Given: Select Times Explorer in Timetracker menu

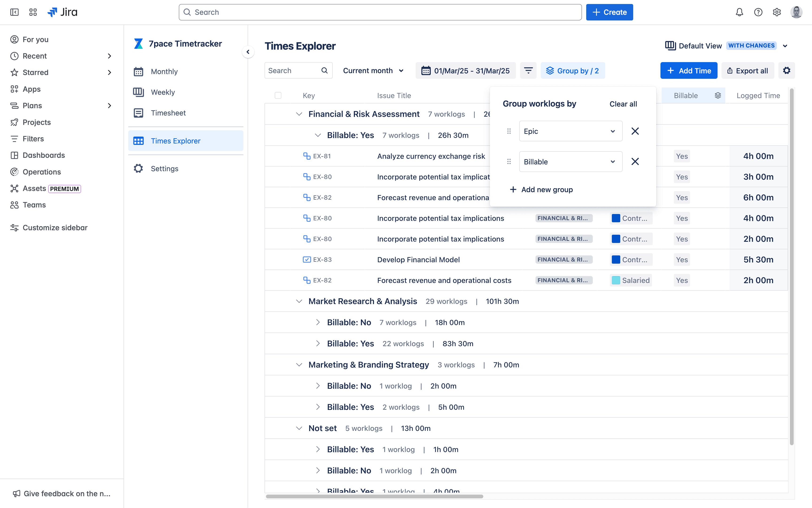Looking at the screenshot, I should pos(186,141).
